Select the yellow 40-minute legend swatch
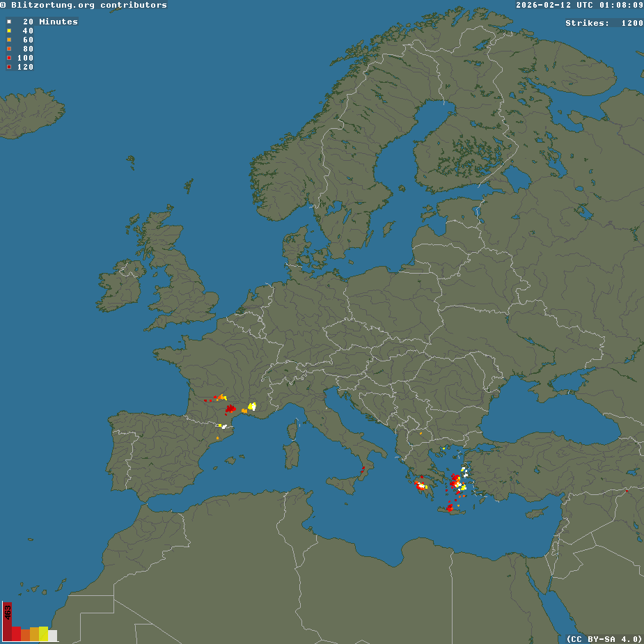This screenshot has height=644, width=644. pyautogui.click(x=9, y=31)
